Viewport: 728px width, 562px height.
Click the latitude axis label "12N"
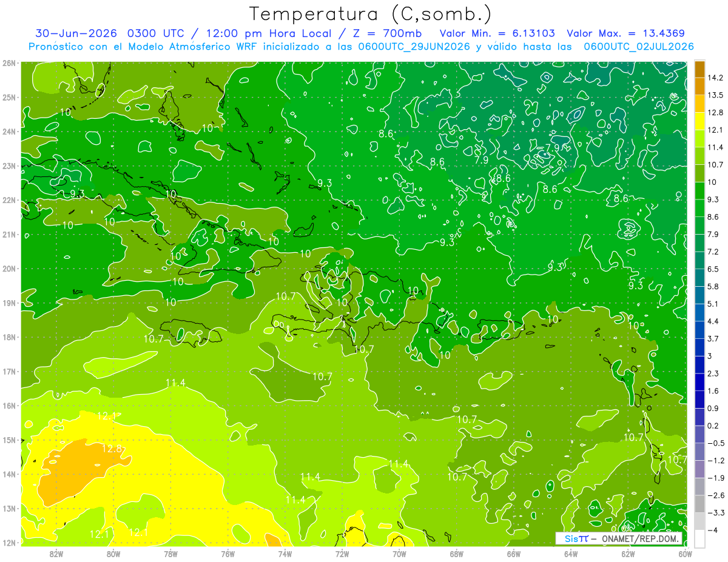[8, 543]
